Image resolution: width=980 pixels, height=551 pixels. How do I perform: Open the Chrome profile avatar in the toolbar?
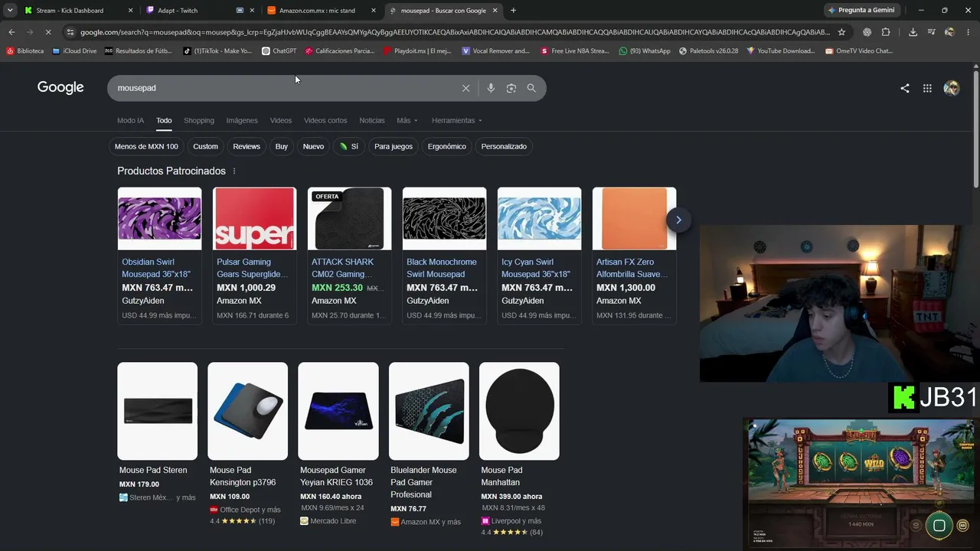coord(949,32)
